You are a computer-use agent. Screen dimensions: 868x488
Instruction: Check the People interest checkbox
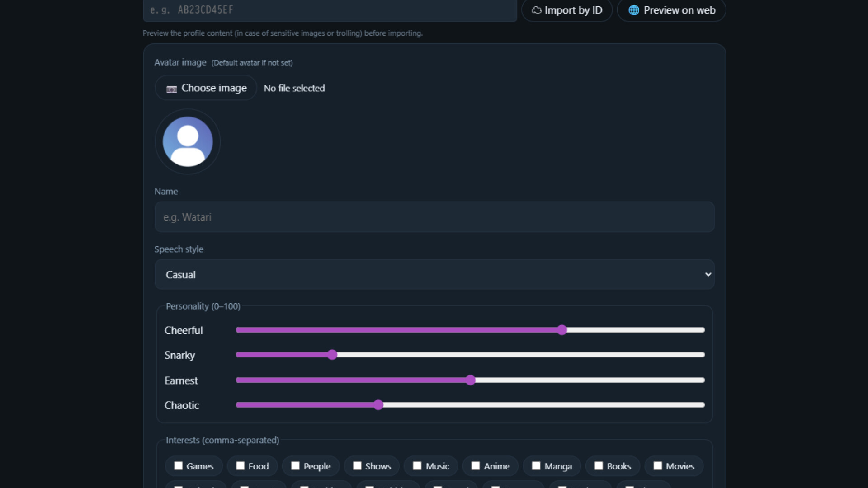tap(295, 465)
